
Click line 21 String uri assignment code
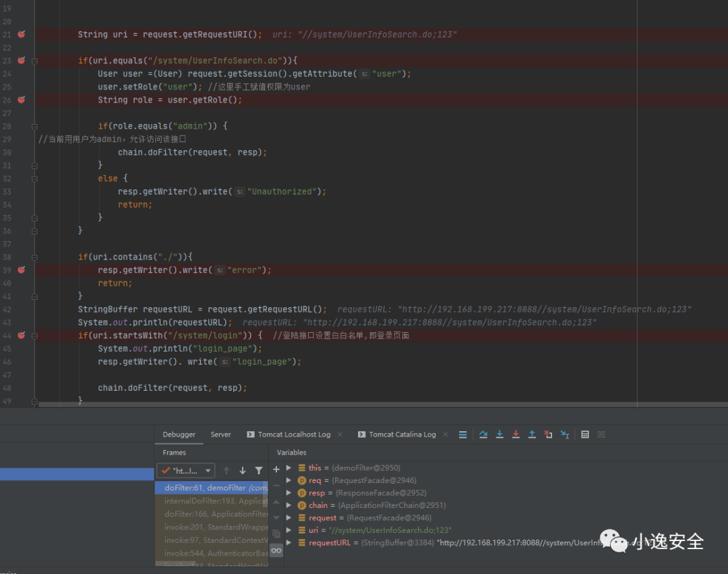point(170,34)
